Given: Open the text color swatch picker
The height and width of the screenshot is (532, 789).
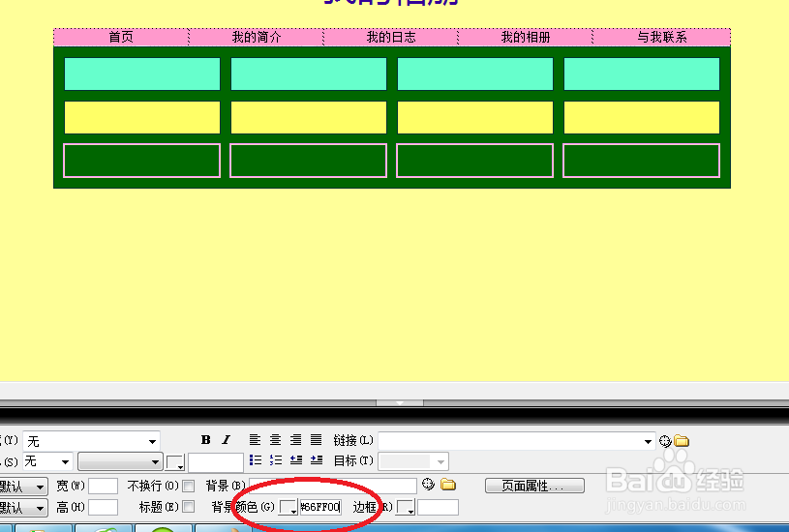Looking at the screenshot, I should pos(175,462).
